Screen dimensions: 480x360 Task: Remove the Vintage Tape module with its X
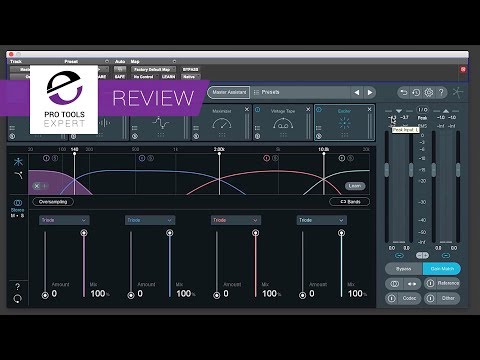pos(308,109)
